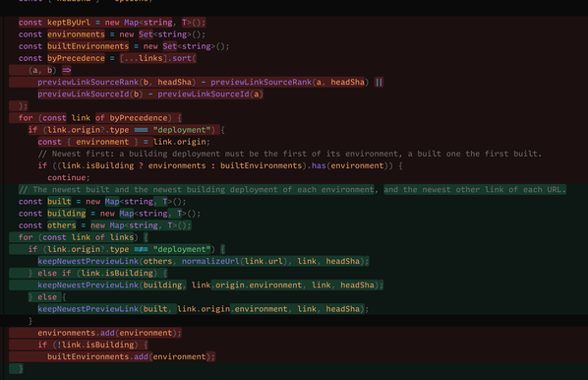This screenshot has height=380, width=588.
Task: Click the comment 'The newest built and the newest building'
Action: tap(292, 190)
